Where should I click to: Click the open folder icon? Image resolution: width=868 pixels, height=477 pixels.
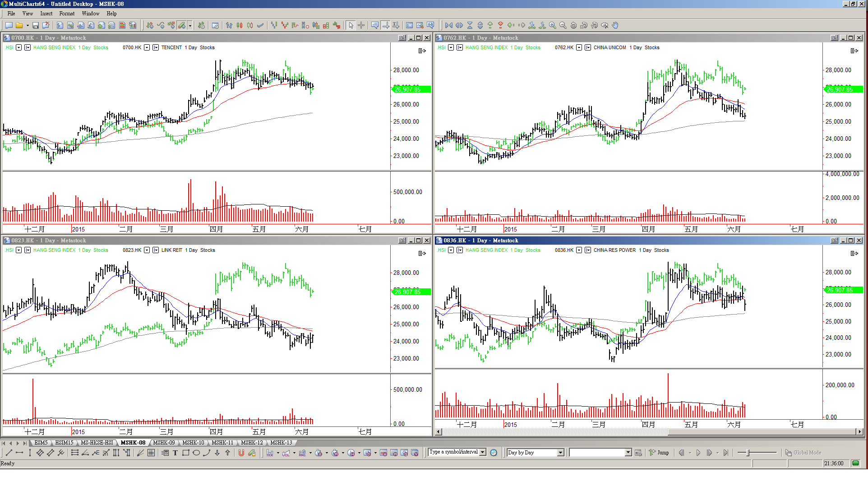tap(19, 26)
